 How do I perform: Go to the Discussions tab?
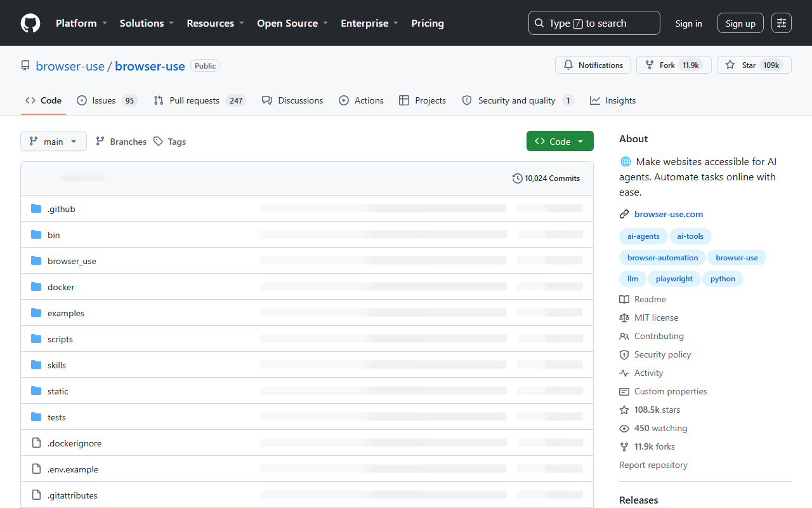click(292, 100)
